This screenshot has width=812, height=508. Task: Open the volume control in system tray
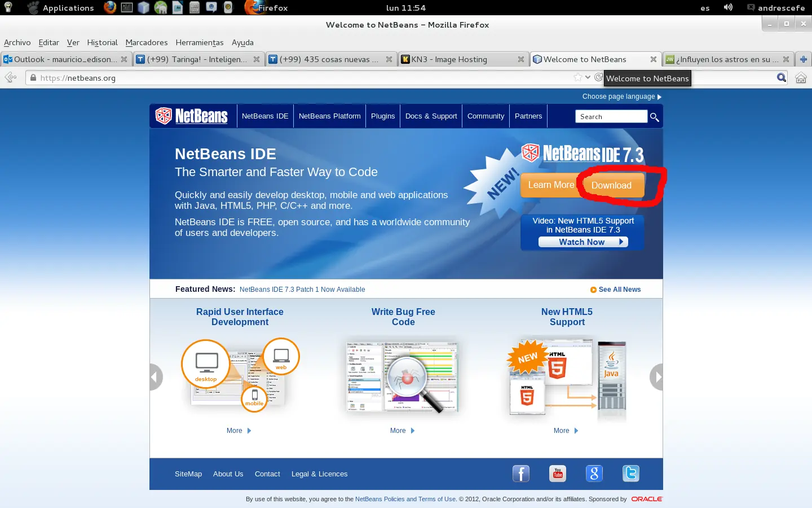(x=729, y=7)
